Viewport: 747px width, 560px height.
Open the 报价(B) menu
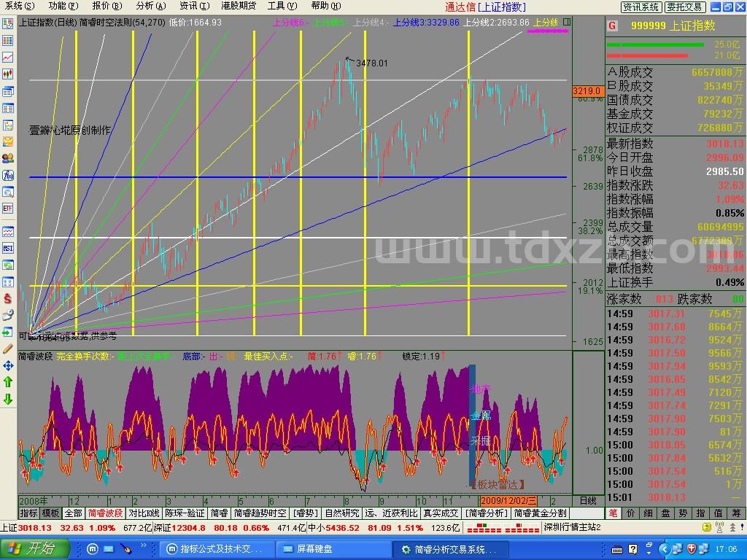click(x=107, y=6)
